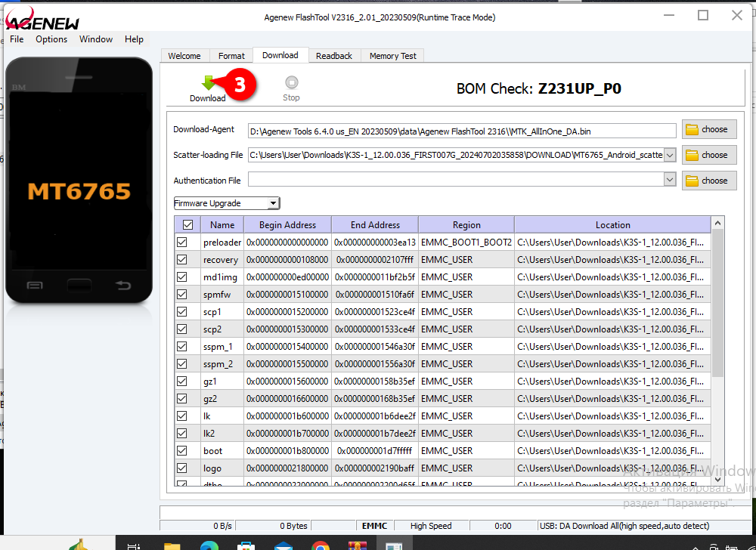The width and height of the screenshot is (756, 550).
Task: Browse for Scatter-loading file with choose button
Action: coord(708,155)
